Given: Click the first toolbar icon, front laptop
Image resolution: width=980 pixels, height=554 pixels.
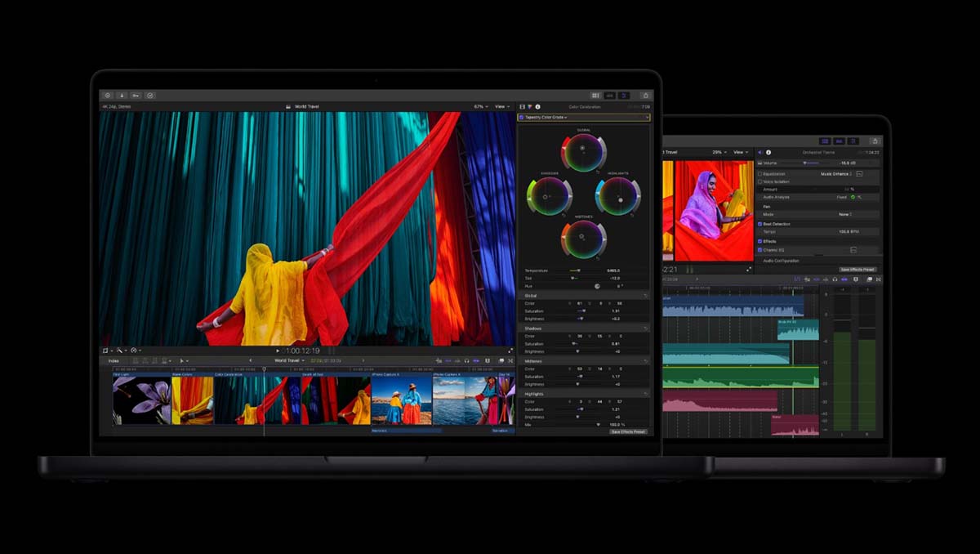Looking at the screenshot, I should pos(107,96).
